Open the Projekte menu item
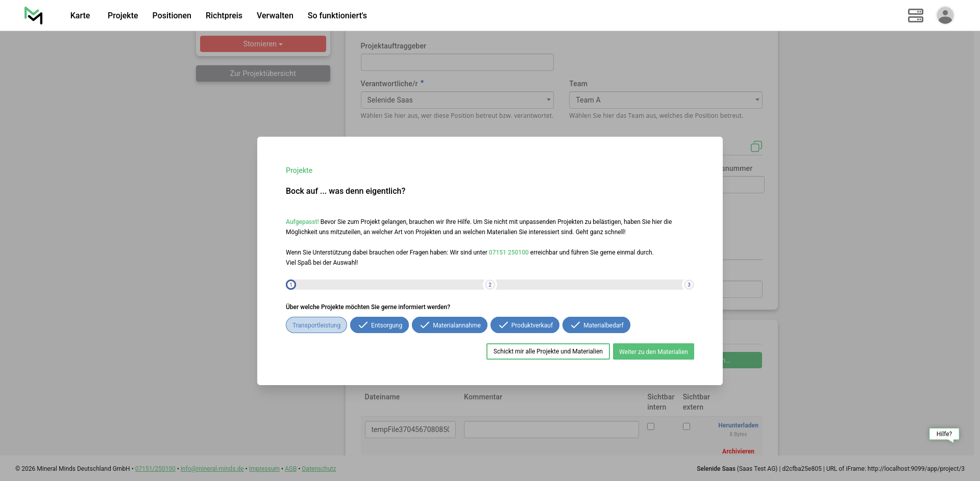This screenshot has height=481, width=980. pyautogui.click(x=122, y=15)
